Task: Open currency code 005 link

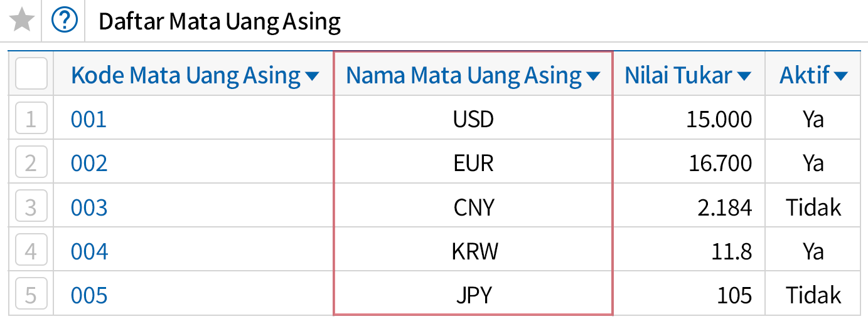Action: click(x=89, y=295)
